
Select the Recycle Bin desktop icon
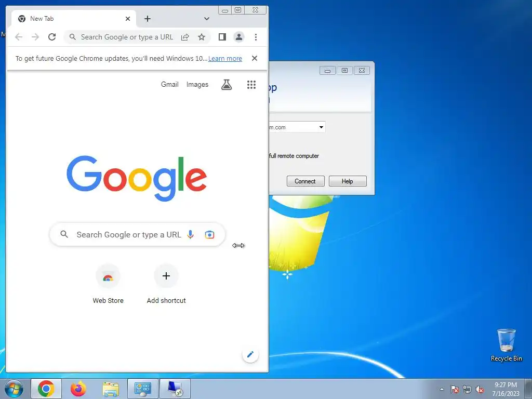coord(506,345)
